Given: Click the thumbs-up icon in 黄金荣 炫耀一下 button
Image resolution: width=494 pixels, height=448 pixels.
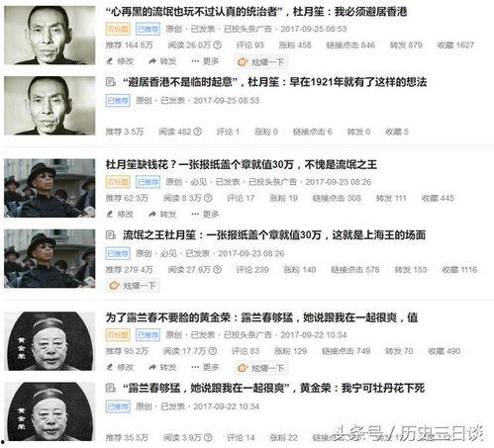Looking at the screenshot, I should 243,368.
